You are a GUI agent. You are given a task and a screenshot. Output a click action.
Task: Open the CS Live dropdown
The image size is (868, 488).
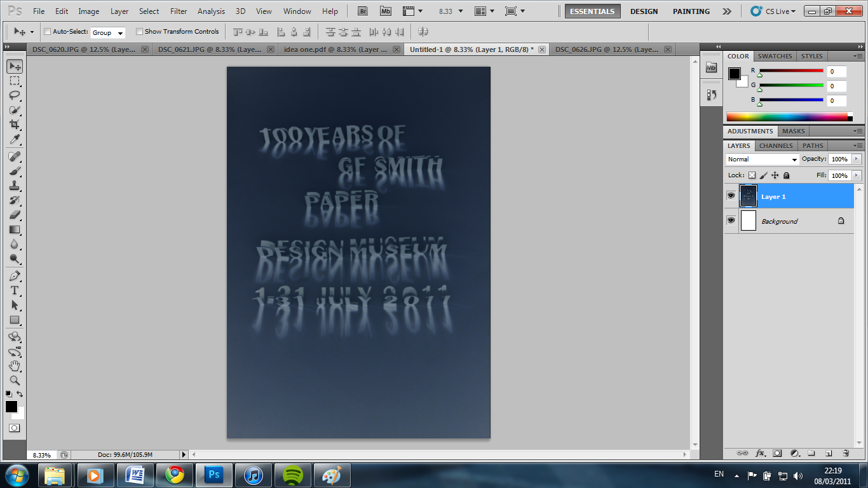point(773,11)
